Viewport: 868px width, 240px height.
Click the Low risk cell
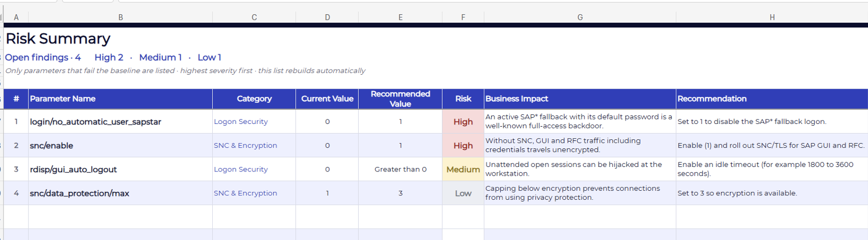463,193
